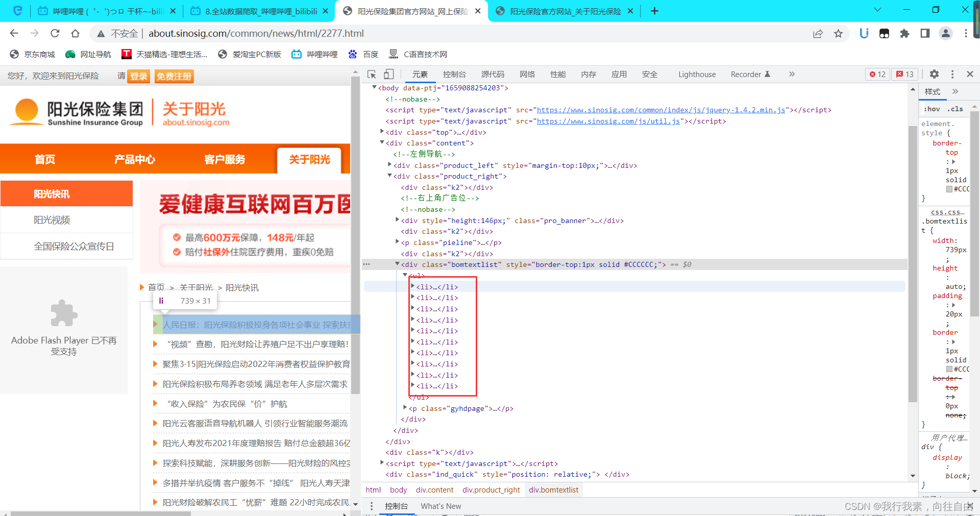Viewport: 980px width, 516px height.
Task: Open new browser tab
Action: click(x=654, y=11)
